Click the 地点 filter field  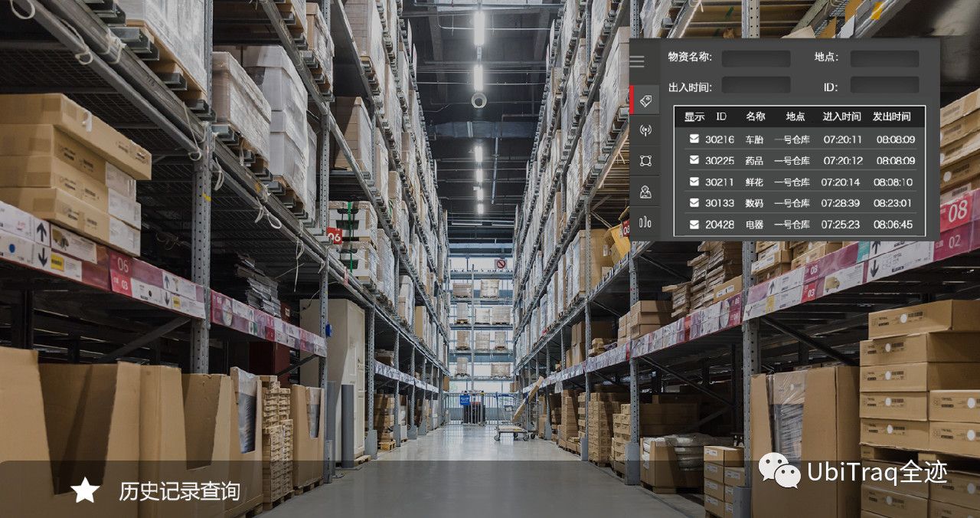tap(884, 58)
